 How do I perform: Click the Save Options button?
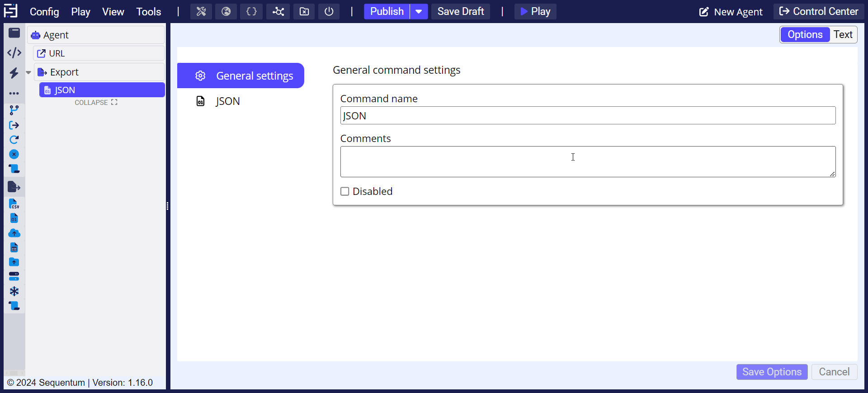[772, 372]
